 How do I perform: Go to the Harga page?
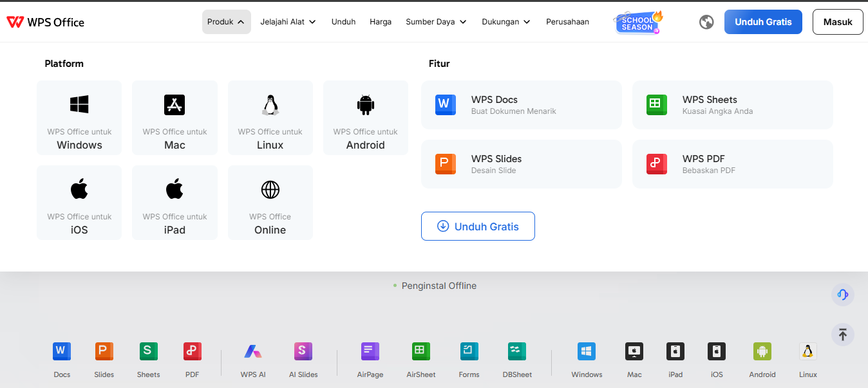point(381,22)
